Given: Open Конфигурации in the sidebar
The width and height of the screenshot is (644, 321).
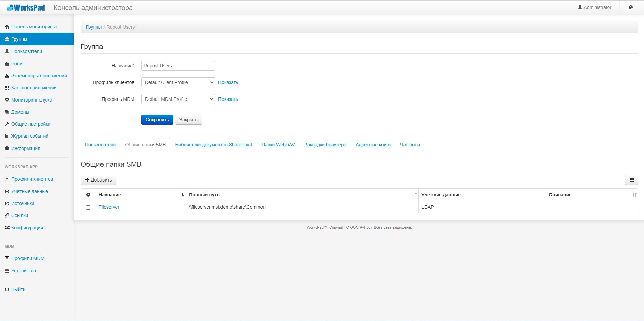Looking at the screenshot, I should (27, 228).
